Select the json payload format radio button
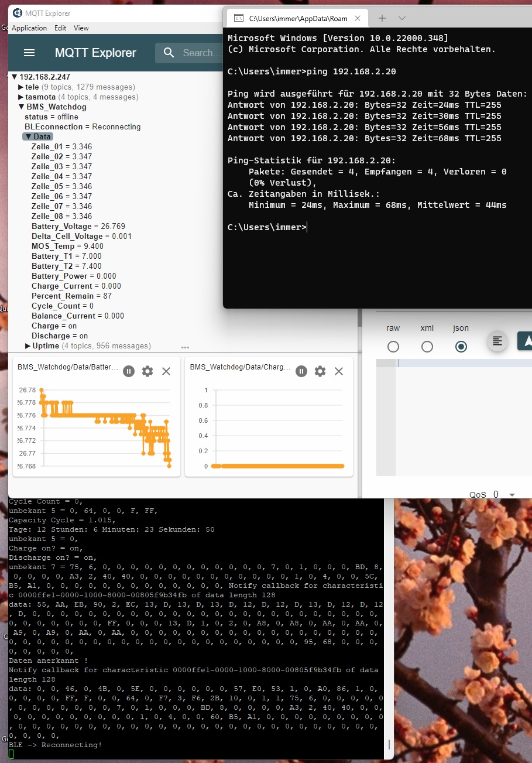The width and height of the screenshot is (532, 763). coord(461,347)
